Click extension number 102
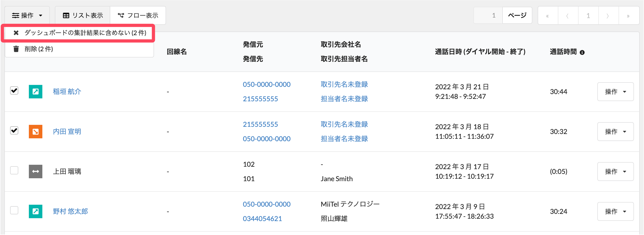Image resolution: width=644 pixels, height=235 pixels. pyautogui.click(x=249, y=164)
